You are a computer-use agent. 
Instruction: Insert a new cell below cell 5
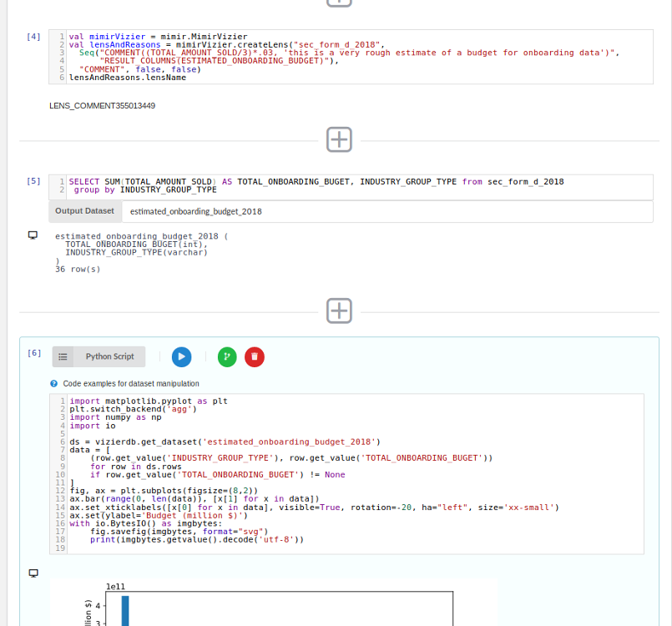click(339, 310)
